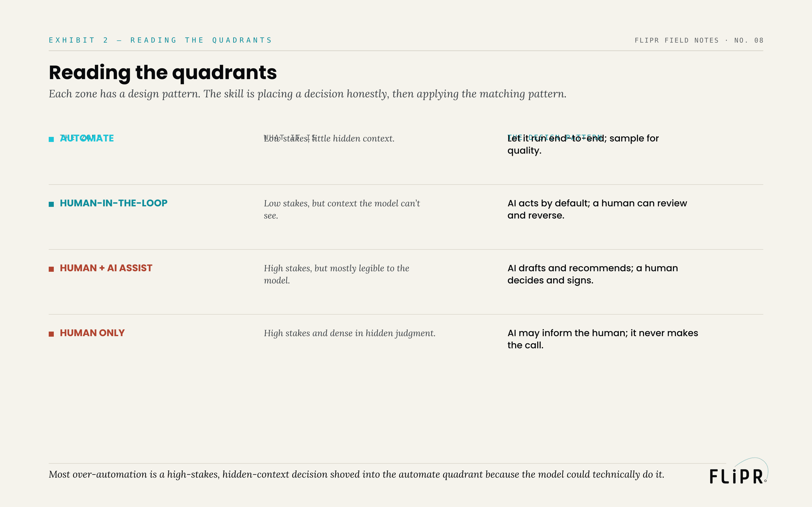This screenshot has width=812, height=507.
Task: Select the HUMAN-IN-THE-LOOP zone label
Action: tap(113, 203)
